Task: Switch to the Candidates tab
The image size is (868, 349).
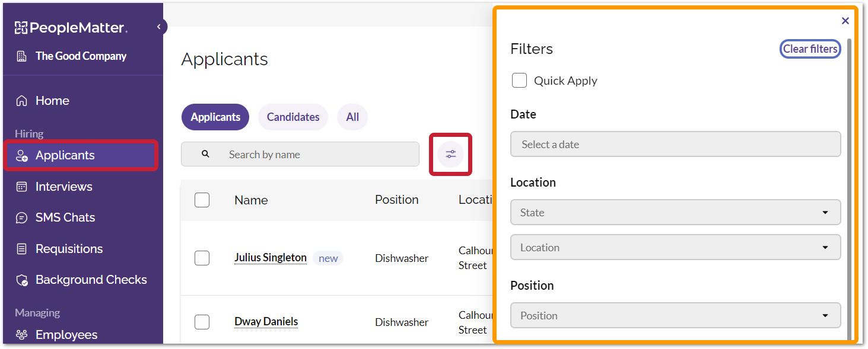Action: pyautogui.click(x=292, y=117)
